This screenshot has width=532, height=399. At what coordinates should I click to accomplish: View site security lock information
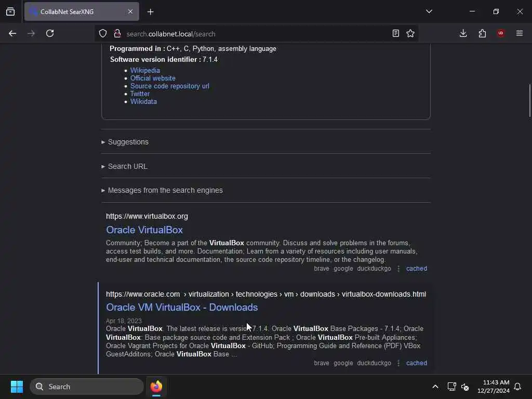[117, 34]
